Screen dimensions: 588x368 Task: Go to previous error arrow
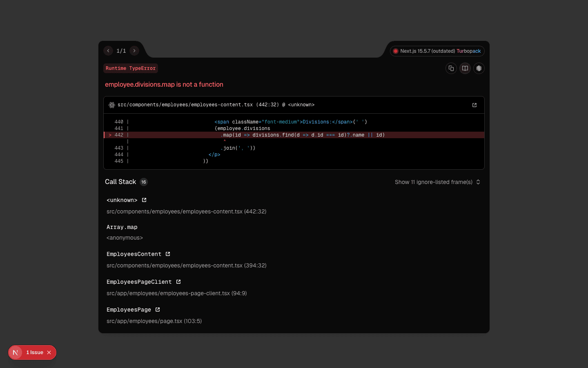[108, 51]
